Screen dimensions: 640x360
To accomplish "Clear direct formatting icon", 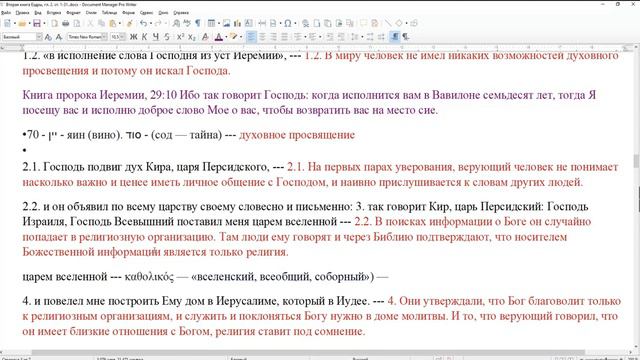I will pyautogui.click(x=205, y=37).
